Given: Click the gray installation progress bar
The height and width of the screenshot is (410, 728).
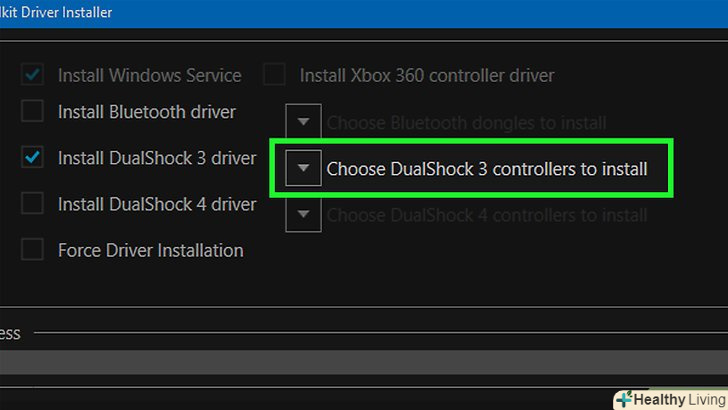Looking at the screenshot, I should [x=364, y=361].
